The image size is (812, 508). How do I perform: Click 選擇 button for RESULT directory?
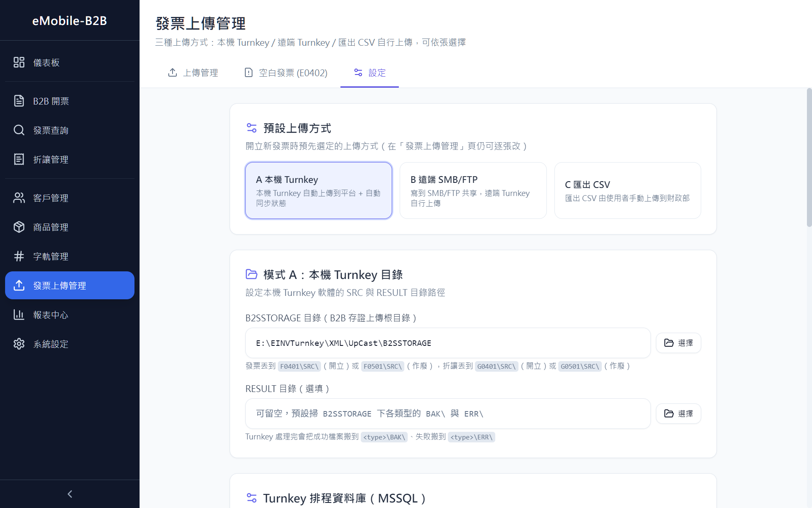click(x=678, y=414)
